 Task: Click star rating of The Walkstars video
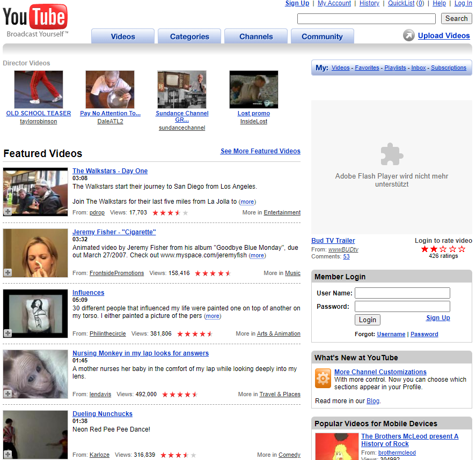click(x=170, y=212)
